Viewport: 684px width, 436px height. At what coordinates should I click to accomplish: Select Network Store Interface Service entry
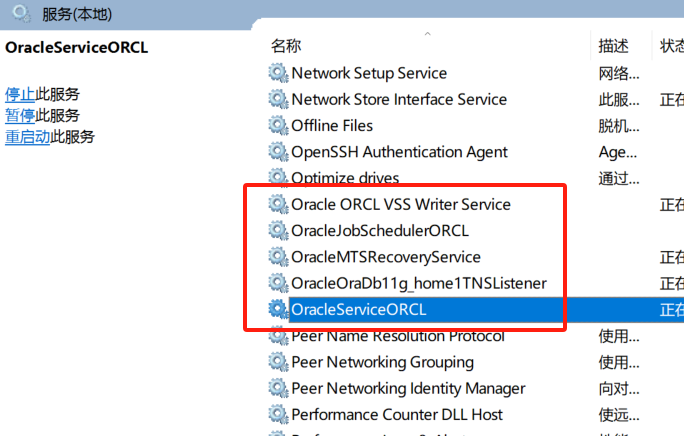398,99
